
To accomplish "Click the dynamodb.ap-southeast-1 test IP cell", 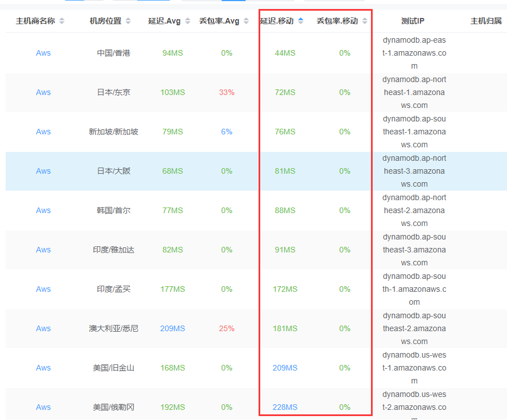I will 414,132.
